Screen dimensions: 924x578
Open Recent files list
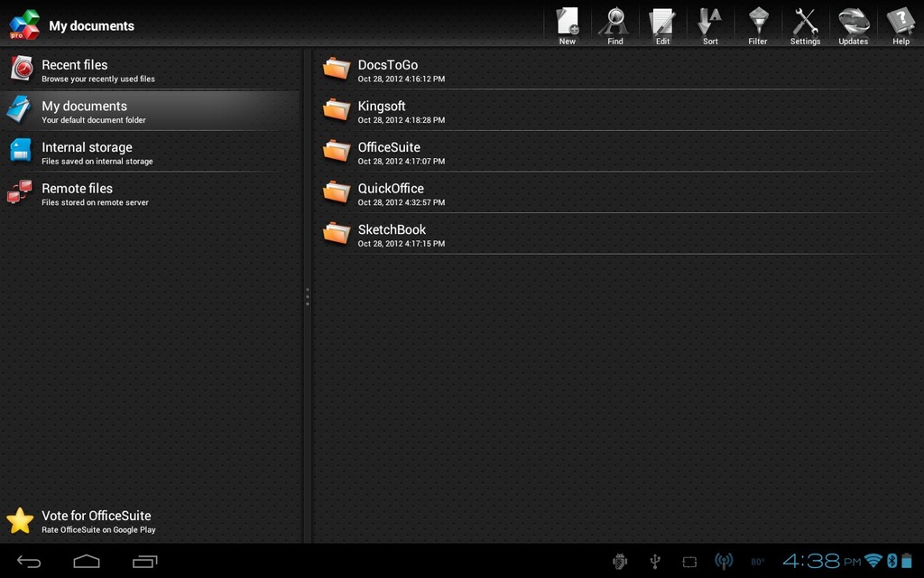point(151,70)
